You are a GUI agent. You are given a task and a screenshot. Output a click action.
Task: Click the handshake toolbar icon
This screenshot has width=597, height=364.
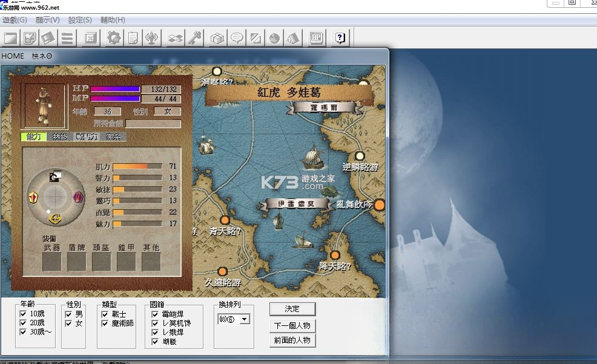click(176, 38)
